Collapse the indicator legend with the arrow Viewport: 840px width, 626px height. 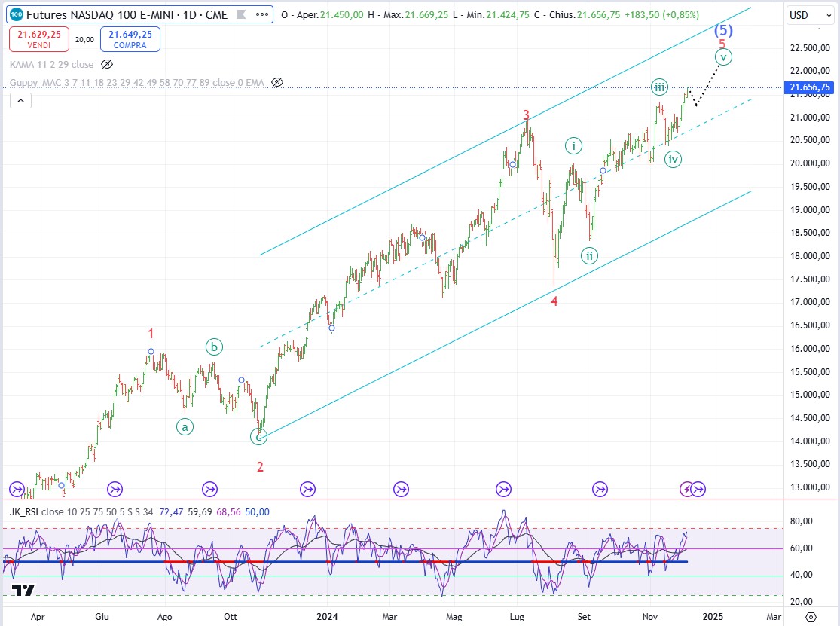[20, 100]
